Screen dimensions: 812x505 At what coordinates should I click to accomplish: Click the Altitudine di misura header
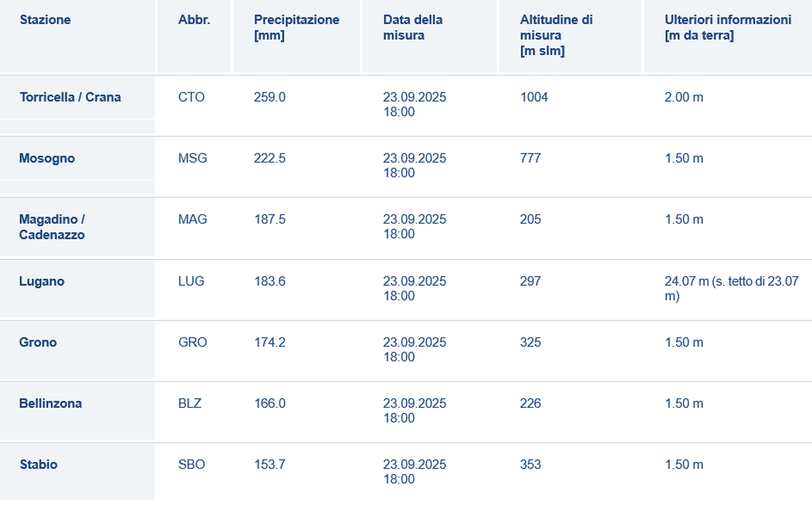click(x=556, y=35)
